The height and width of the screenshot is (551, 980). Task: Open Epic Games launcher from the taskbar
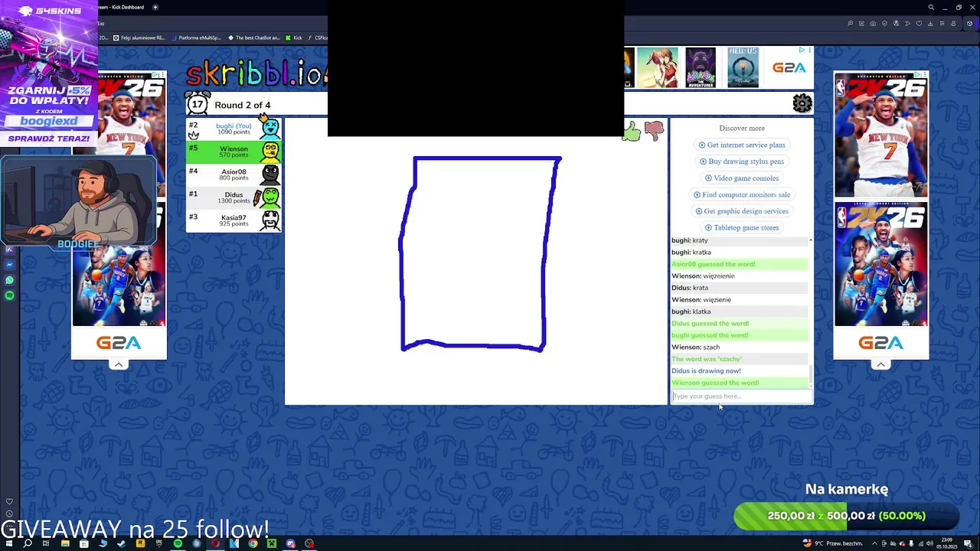click(x=159, y=543)
